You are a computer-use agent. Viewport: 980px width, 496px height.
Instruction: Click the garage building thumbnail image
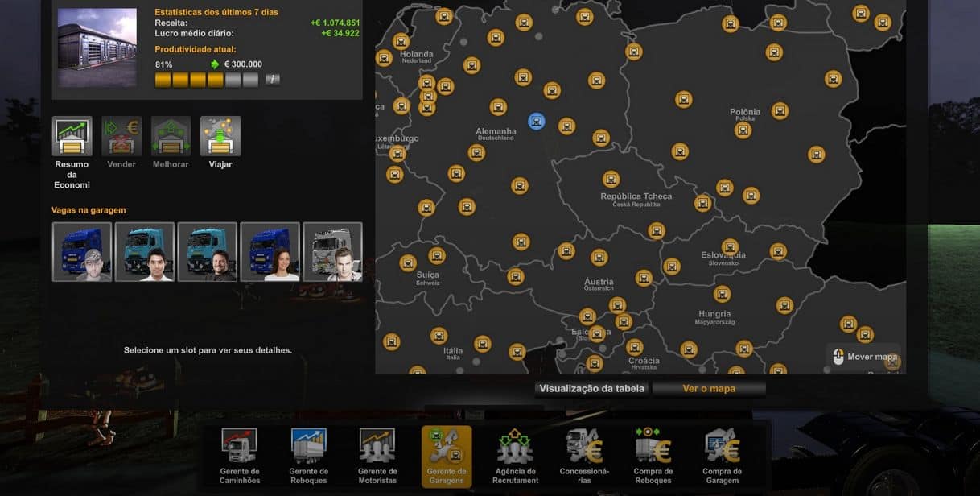point(97,48)
